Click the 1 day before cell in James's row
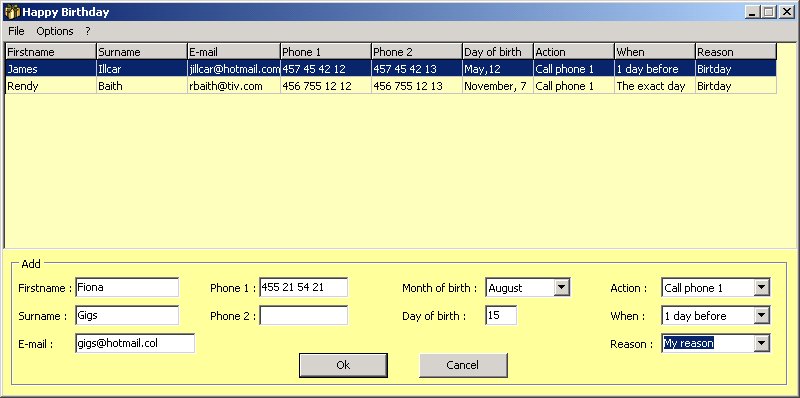Screen dimensions: 800x398 tap(655, 69)
